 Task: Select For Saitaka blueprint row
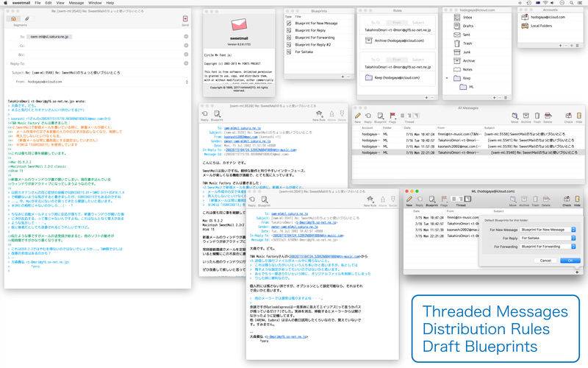[x=319, y=52]
